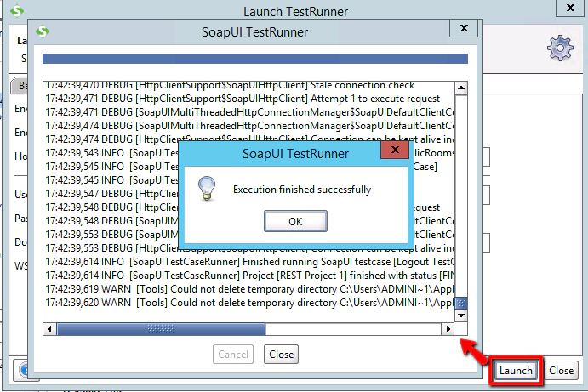The image size is (588, 392).
Task: Click horizontal scroll left arrow
Action: 49,329
